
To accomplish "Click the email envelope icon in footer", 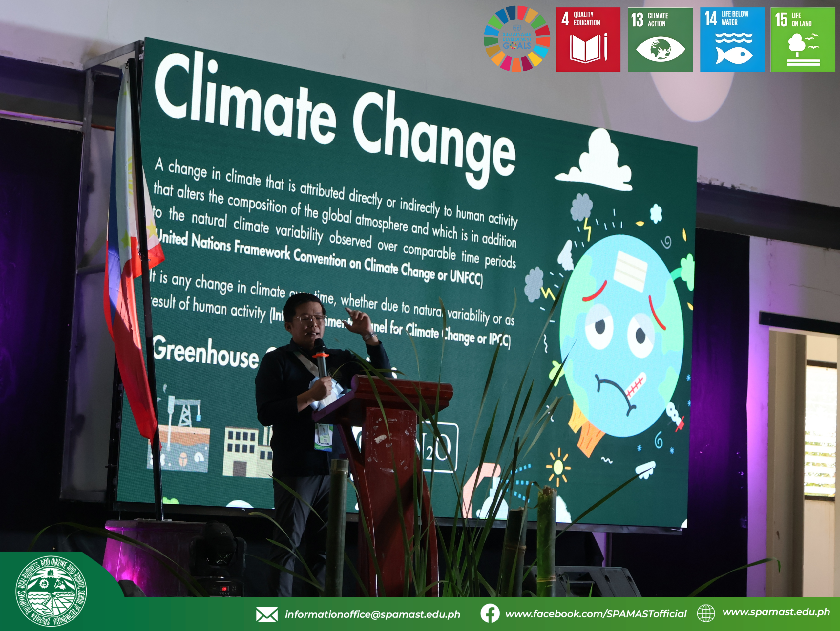I will (266, 614).
